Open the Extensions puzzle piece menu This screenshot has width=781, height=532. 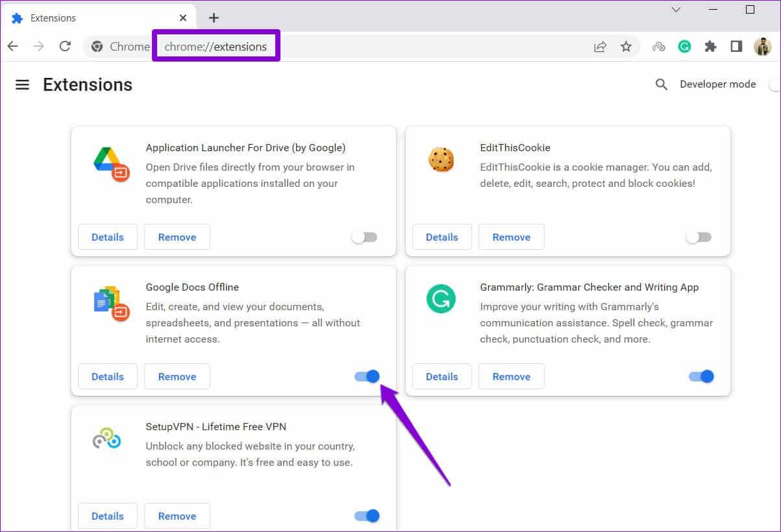(710, 46)
